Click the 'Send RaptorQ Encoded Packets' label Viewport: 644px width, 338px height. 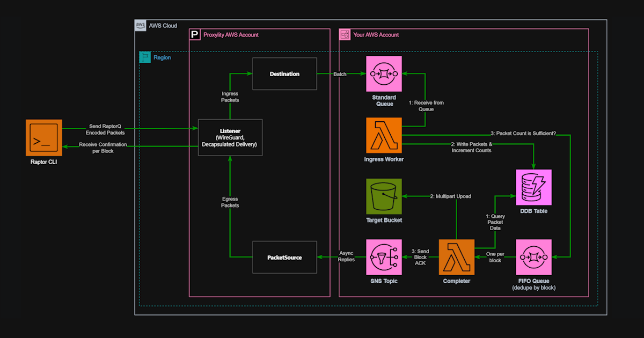pos(105,129)
